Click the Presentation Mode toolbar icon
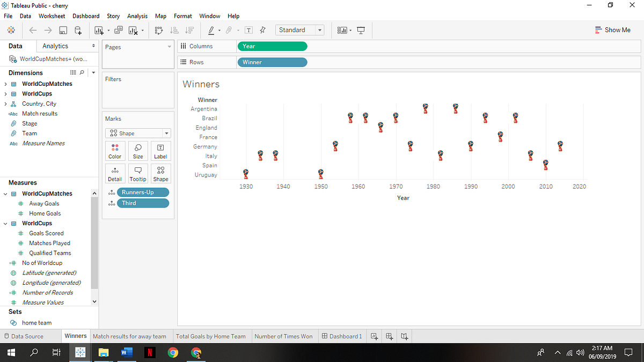This screenshot has height=362, width=644. click(361, 31)
